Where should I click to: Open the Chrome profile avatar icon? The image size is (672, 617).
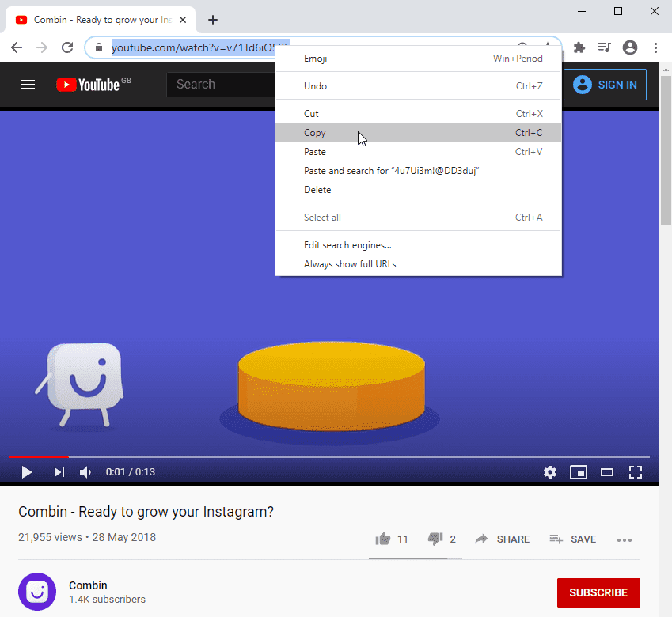(x=630, y=47)
